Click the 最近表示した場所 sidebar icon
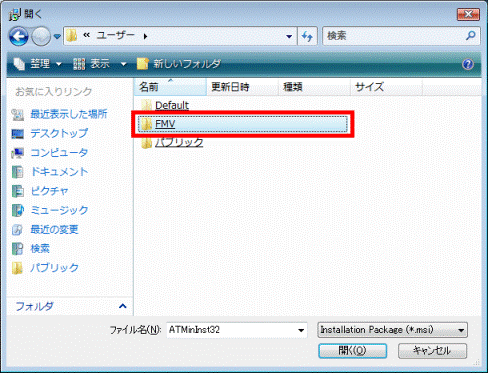The image size is (488, 373). pyautogui.click(x=18, y=114)
